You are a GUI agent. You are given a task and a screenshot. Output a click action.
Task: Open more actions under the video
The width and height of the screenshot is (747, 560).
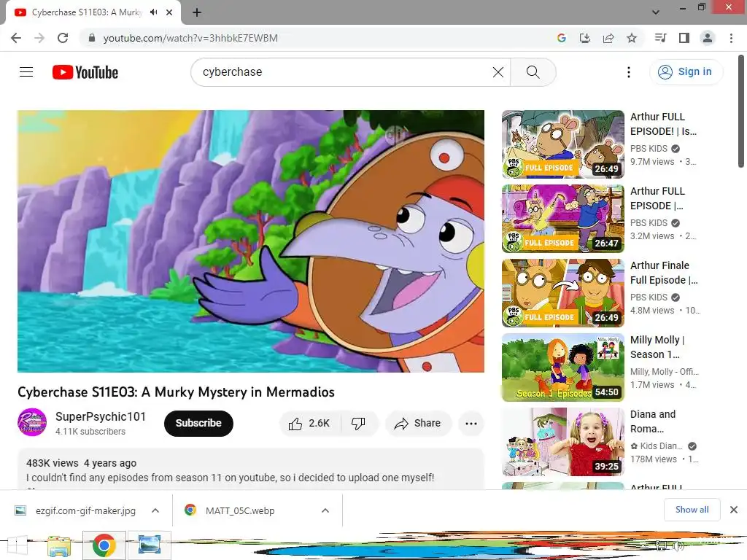pos(471,424)
